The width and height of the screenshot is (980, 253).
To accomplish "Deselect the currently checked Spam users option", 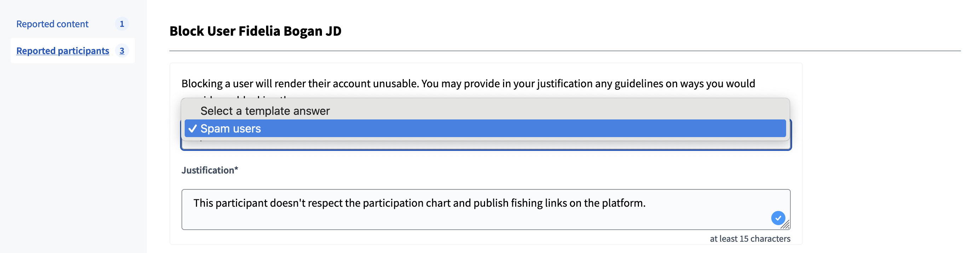I will point(231,128).
